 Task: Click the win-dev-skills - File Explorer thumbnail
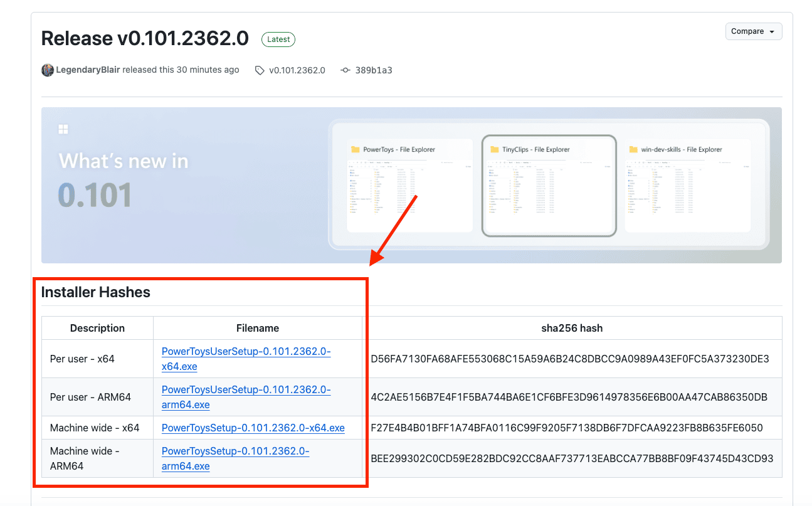688,186
